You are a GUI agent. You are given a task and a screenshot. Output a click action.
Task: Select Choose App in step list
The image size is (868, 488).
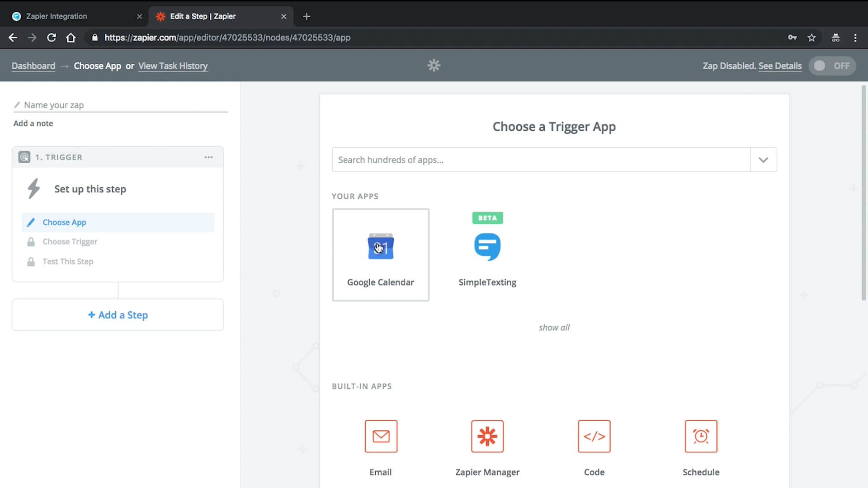pyautogui.click(x=118, y=222)
